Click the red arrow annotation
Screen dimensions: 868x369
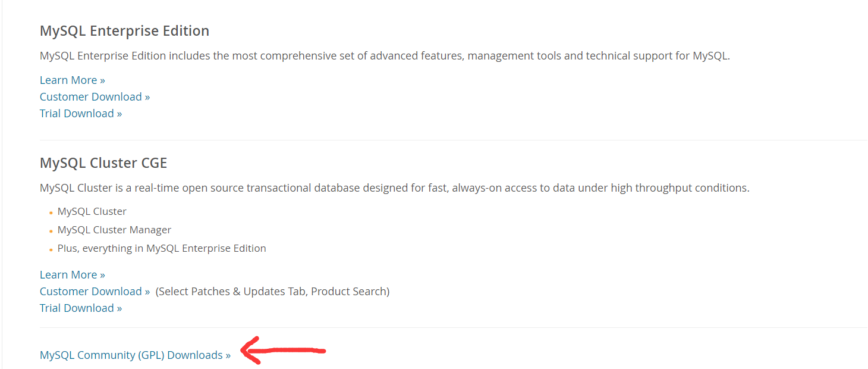tap(283, 351)
